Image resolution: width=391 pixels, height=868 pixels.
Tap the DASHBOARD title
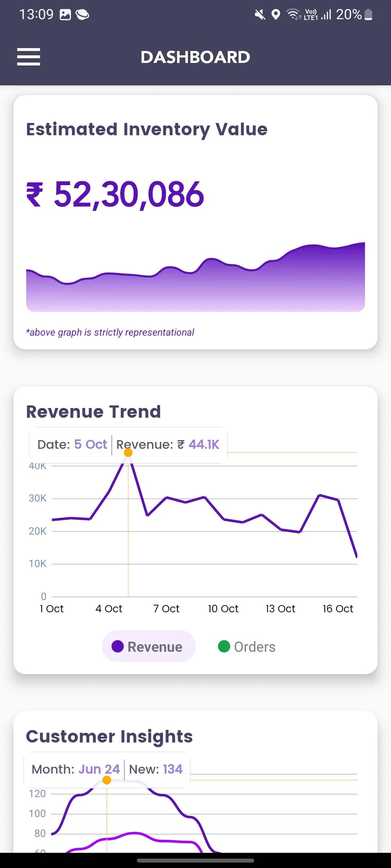(x=195, y=57)
